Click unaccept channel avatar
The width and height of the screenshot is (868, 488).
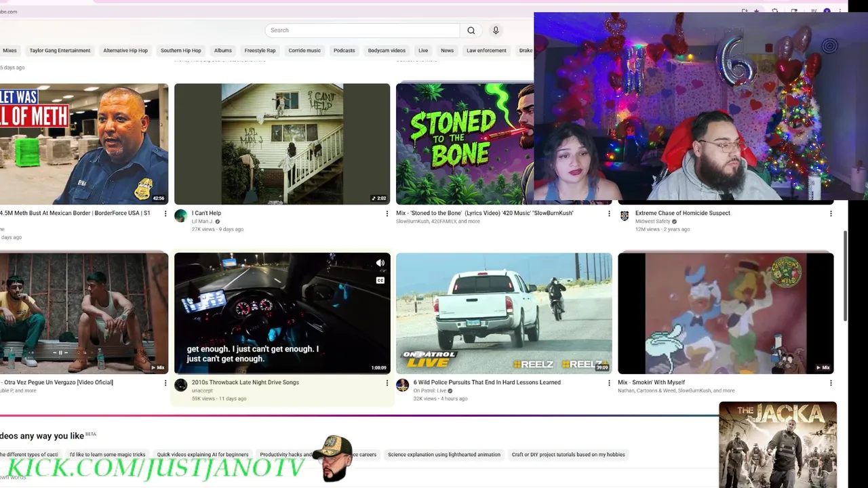pyautogui.click(x=180, y=385)
